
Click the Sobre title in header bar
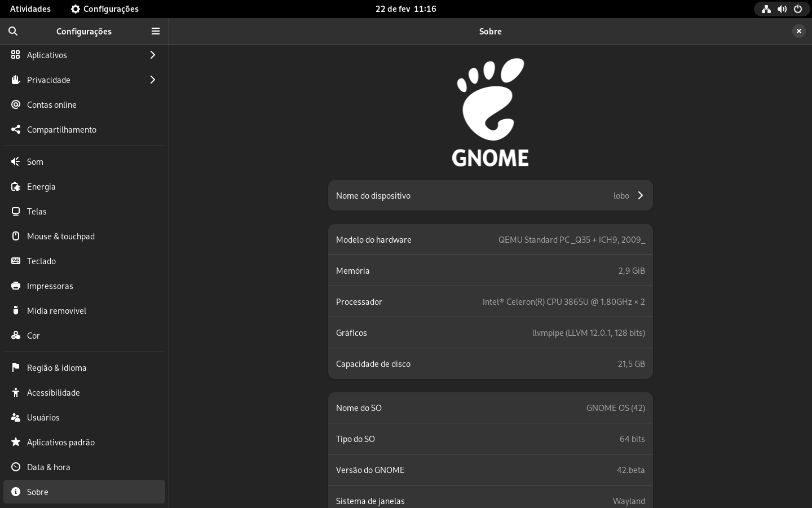click(x=491, y=32)
